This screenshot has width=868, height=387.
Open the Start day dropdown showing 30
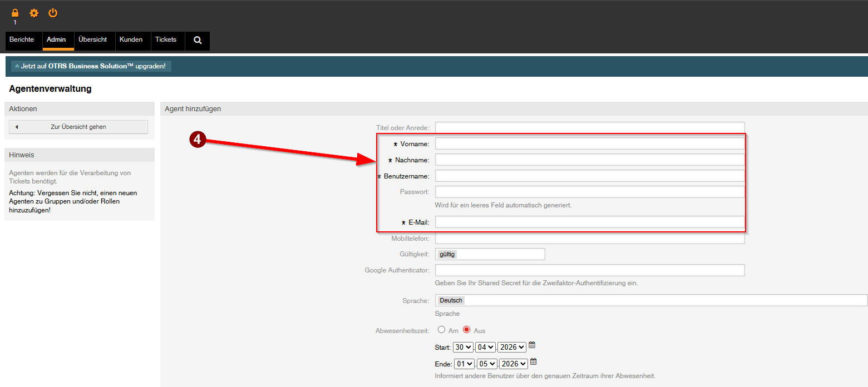tap(463, 347)
